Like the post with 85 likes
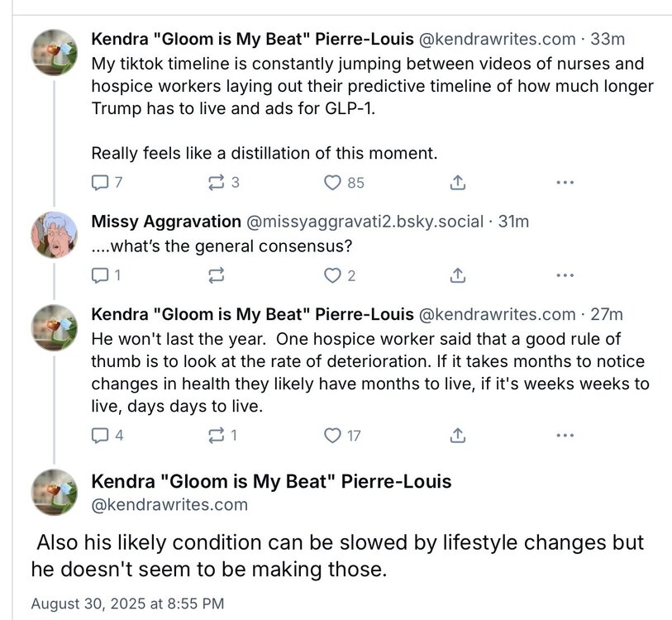The height and width of the screenshot is (620, 672). click(x=333, y=183)
